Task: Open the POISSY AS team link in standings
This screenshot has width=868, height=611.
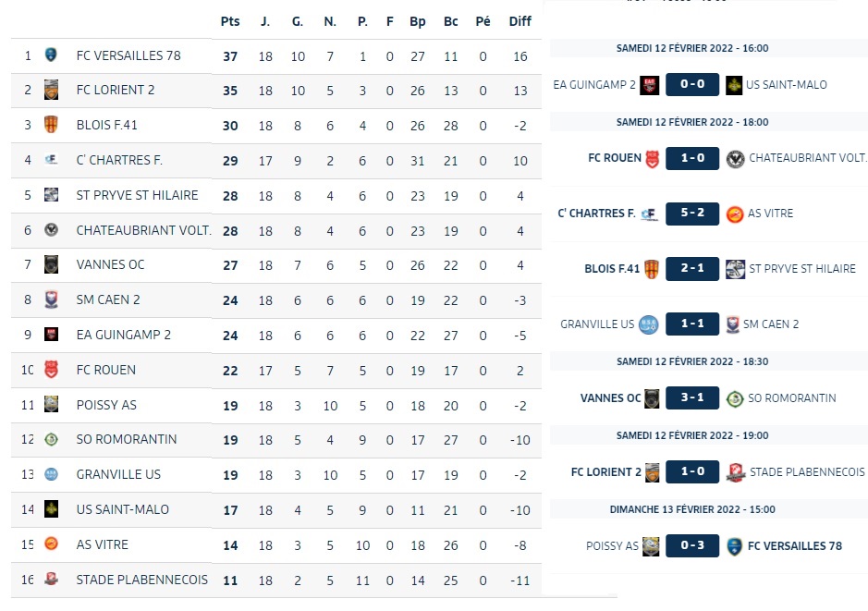Action: click(106, 405)
